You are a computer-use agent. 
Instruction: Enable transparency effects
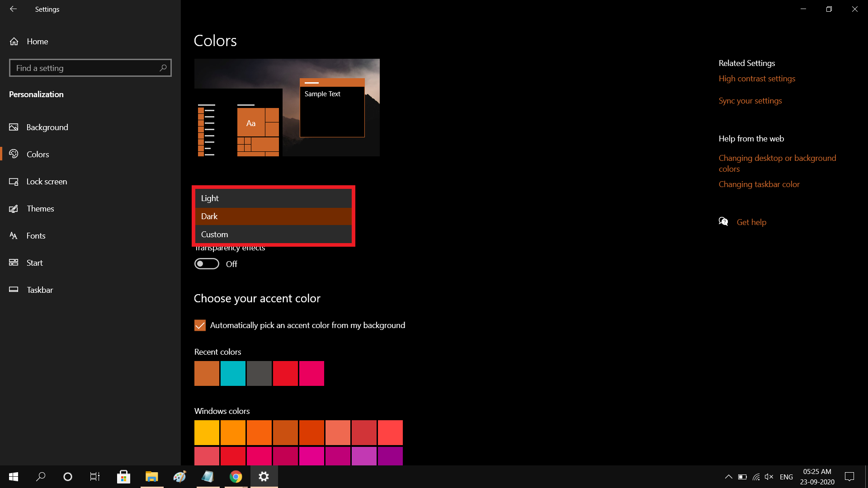207,263
